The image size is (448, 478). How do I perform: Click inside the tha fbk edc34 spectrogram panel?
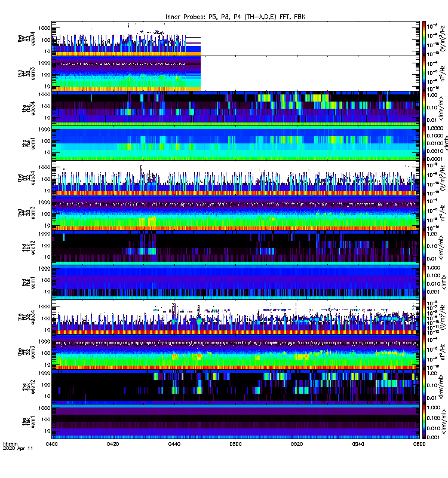235,108
